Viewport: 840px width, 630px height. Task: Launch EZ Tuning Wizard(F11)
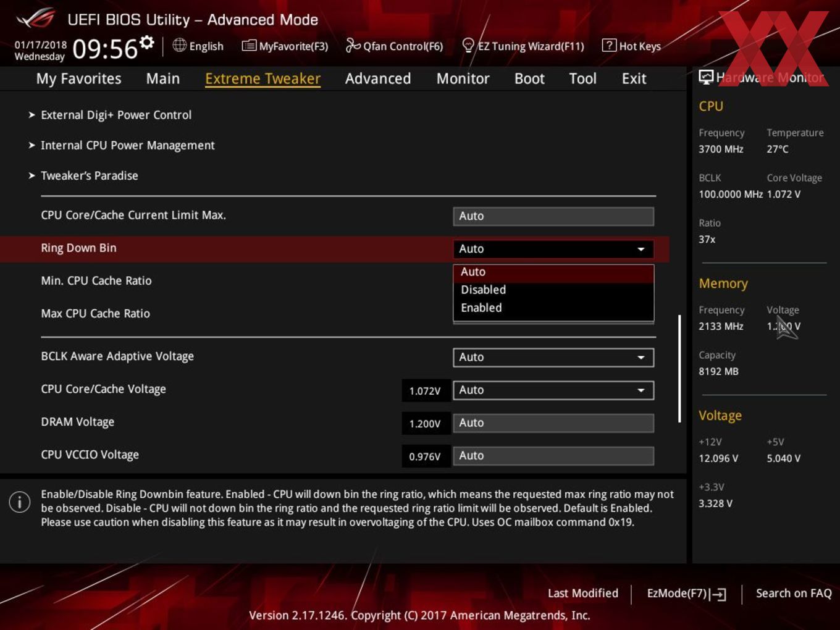[x=523, y=46]
